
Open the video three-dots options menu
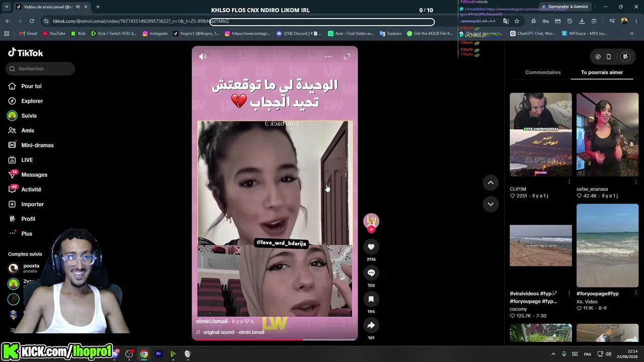(328, 57)
